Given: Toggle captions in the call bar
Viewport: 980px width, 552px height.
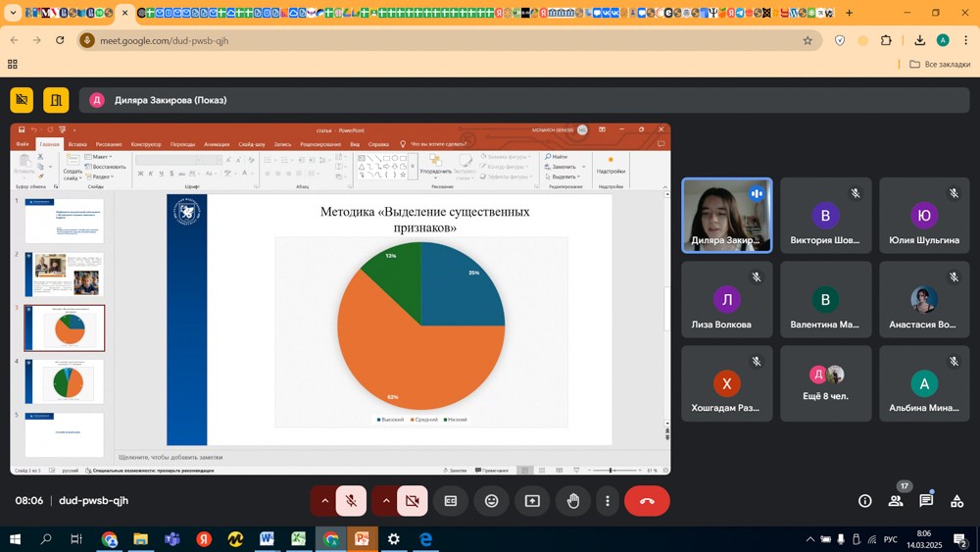Looking at the screenshot, I should click(451, 501).
